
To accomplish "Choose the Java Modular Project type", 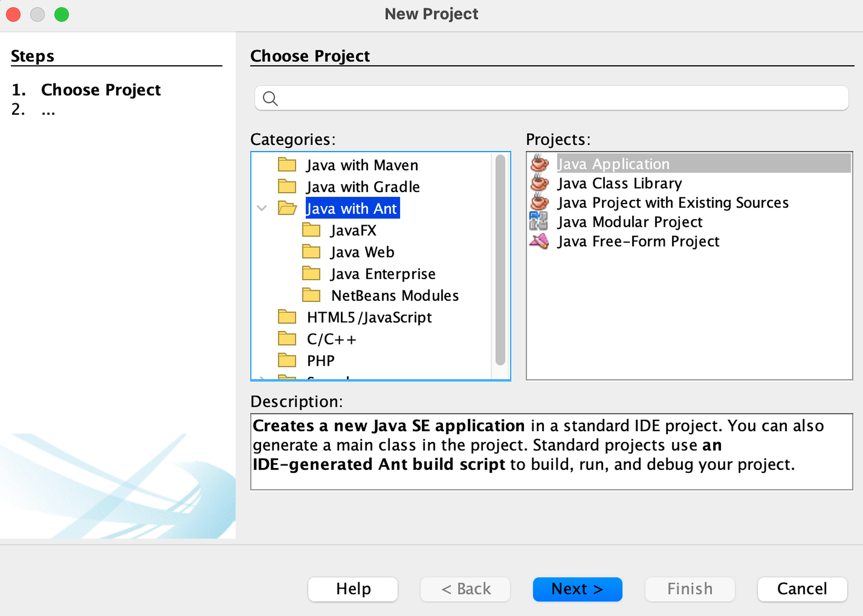I will tap(630, 222).
